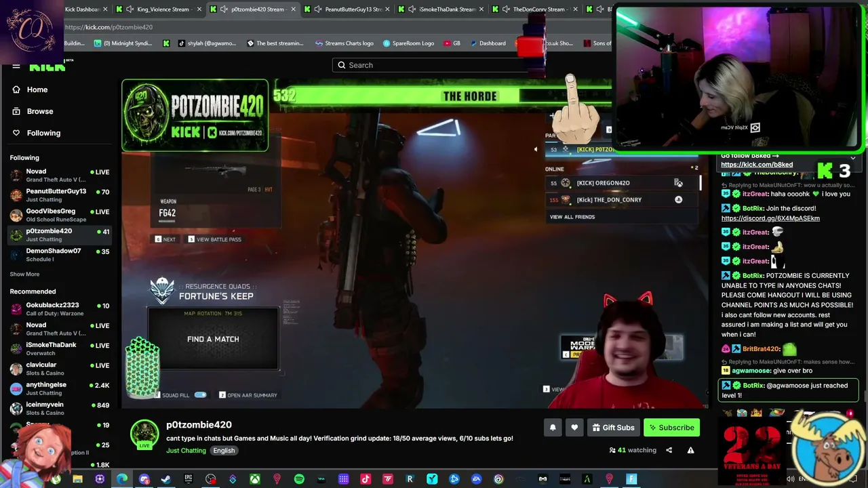Viewport: 868px width, 488px height.
Task: Click the Browse icon in sidebar
Action: pyautogui.click(x=16, y=111)
